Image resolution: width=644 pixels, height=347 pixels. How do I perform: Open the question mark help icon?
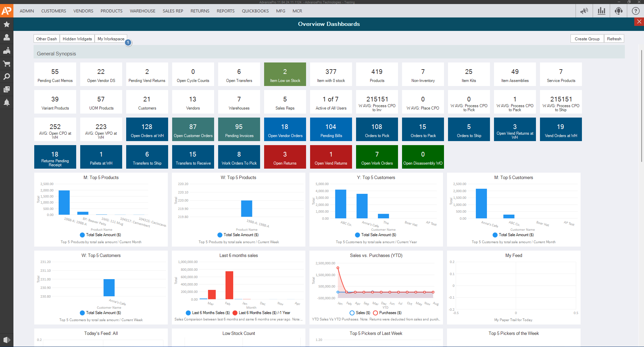tap(636, 11)
